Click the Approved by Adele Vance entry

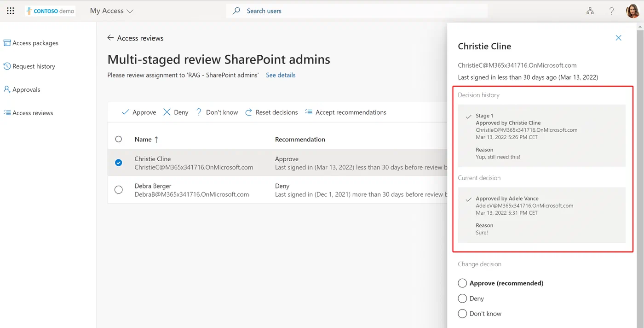pos(541,215)
